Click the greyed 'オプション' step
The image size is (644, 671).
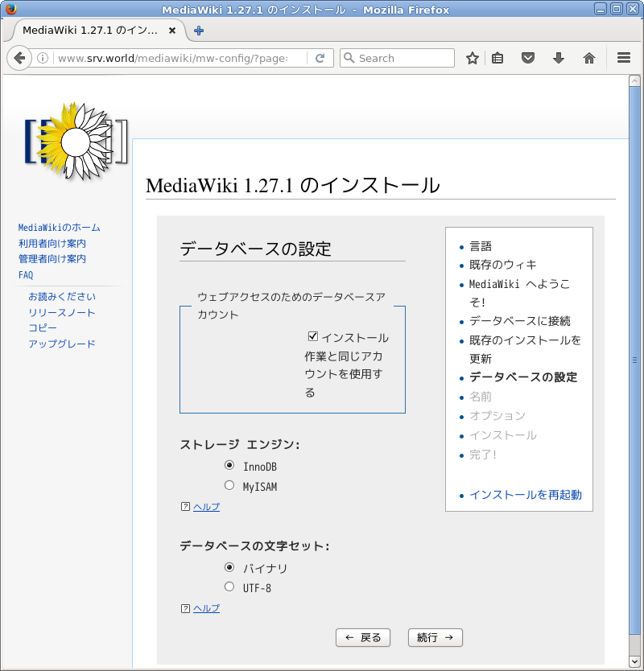[x=497, y=416]
